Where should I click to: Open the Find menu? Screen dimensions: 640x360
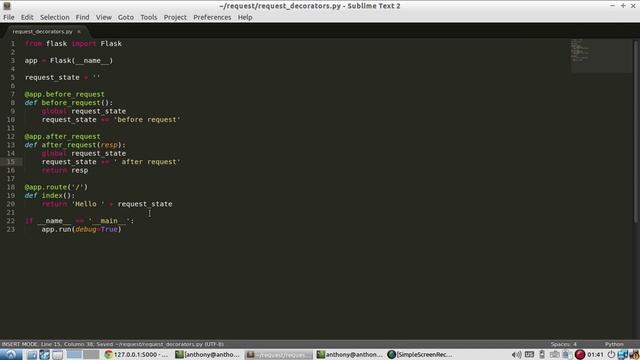[82, 17]
